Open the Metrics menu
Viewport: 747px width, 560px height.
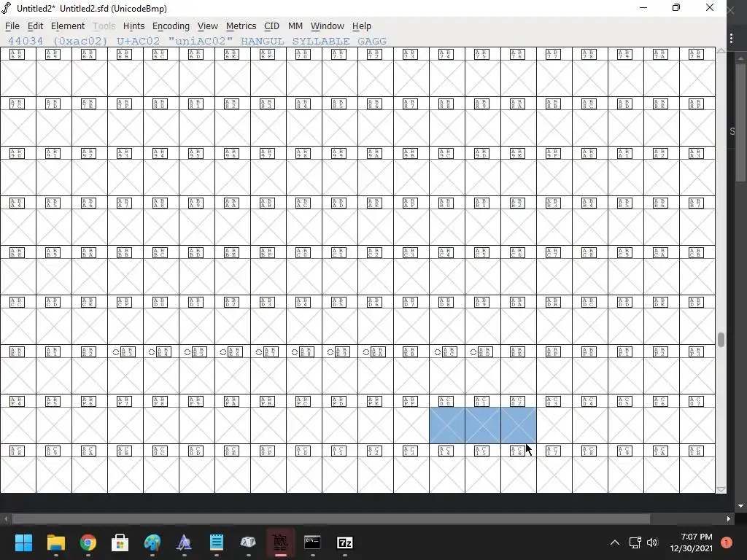coord(241,26)
